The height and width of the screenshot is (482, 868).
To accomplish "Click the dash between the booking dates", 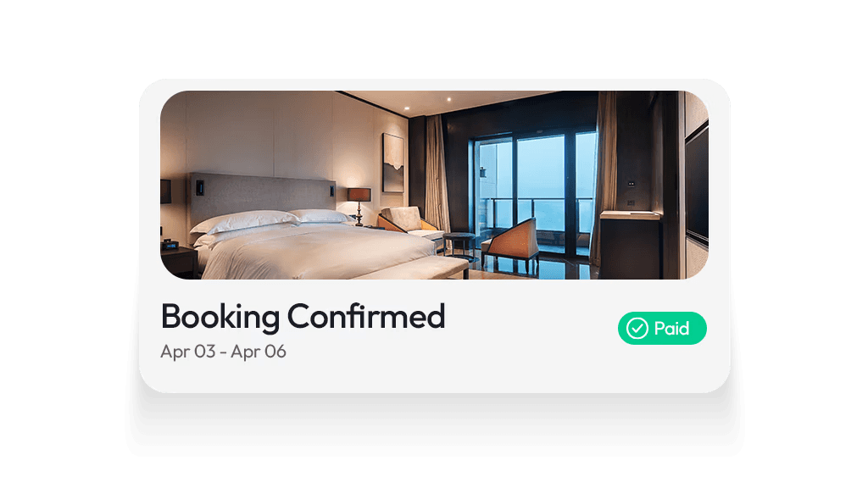I will coord(223,352).
